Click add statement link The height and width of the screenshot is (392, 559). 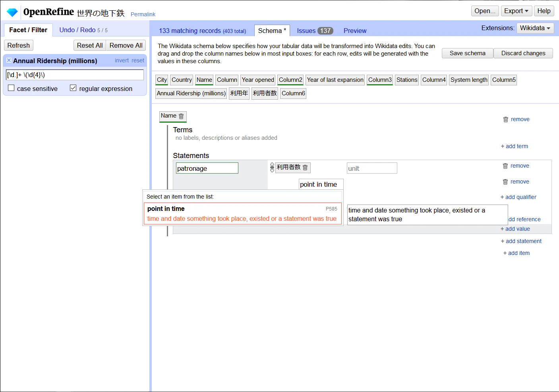pos(521,241)
